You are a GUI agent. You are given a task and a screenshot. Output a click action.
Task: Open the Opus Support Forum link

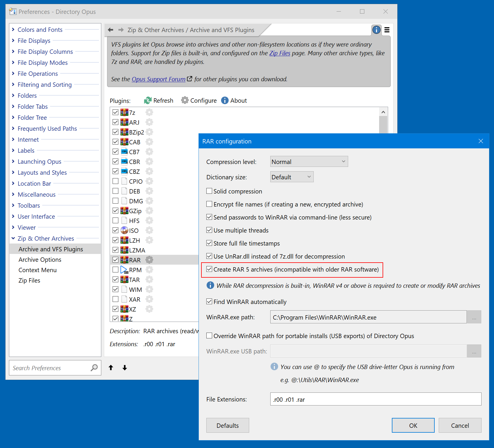click(x=158, y=79)
